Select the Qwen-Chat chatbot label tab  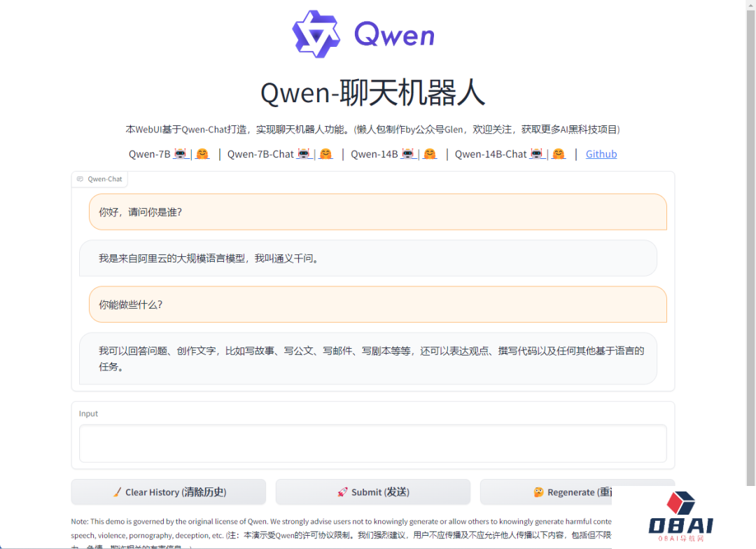click(100, 179)
